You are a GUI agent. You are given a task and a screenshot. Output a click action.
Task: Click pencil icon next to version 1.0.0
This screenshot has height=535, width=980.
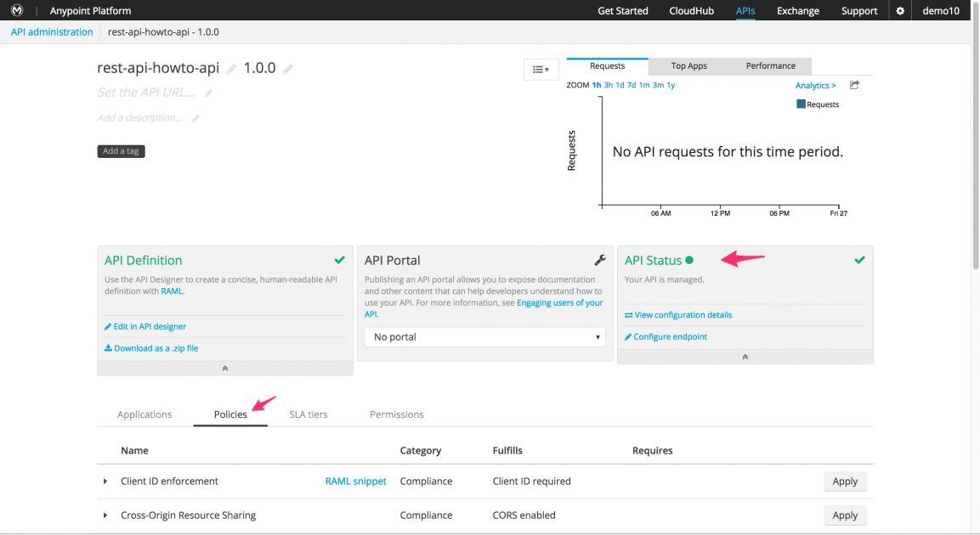[288, 70]
